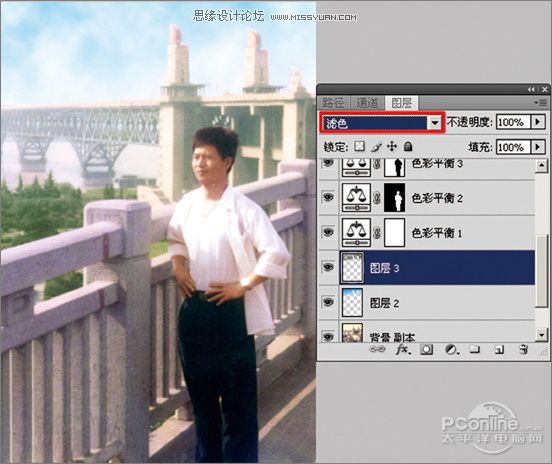
Task: Select the 色彩平衡 1 layer name
Action: click(437, 233)
